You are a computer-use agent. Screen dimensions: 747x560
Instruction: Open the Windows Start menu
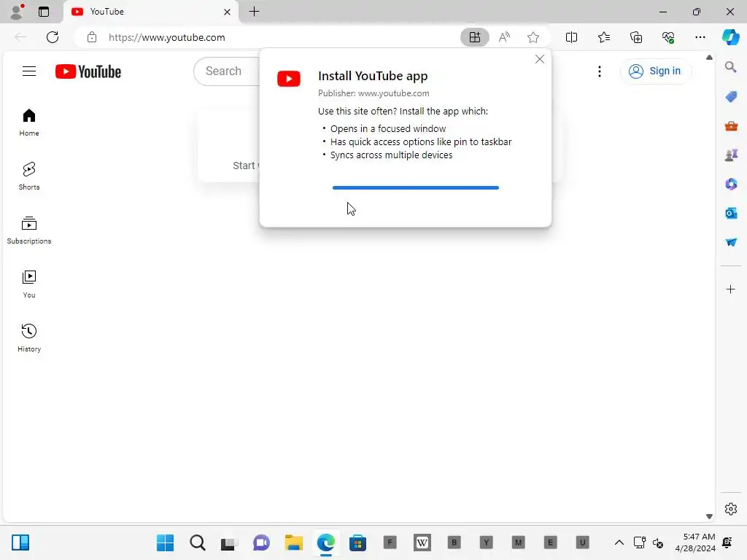pyautogui.click(x=166, y=542)
